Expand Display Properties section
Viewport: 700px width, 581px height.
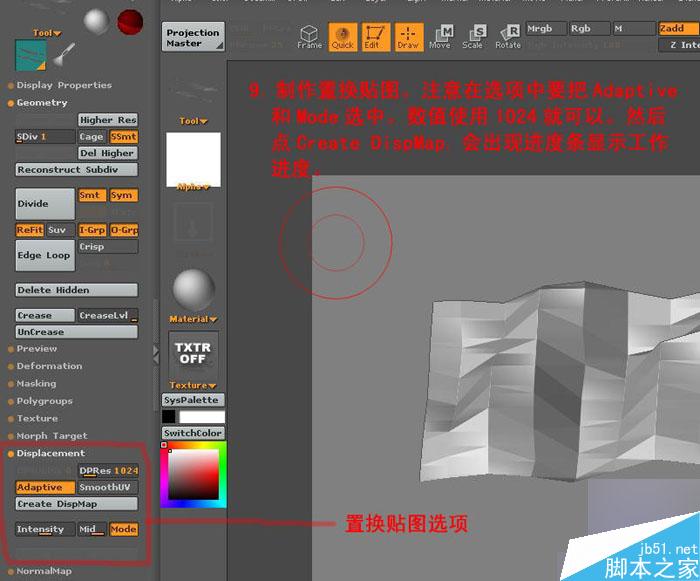[x=64, y=85]
